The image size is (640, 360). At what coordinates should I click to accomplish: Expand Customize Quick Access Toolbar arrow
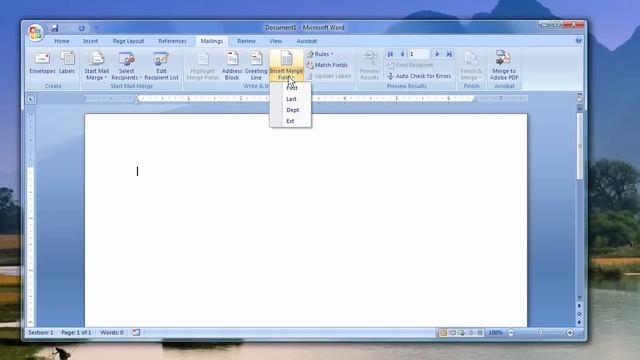pyautogui.click(x=97, y=28)
